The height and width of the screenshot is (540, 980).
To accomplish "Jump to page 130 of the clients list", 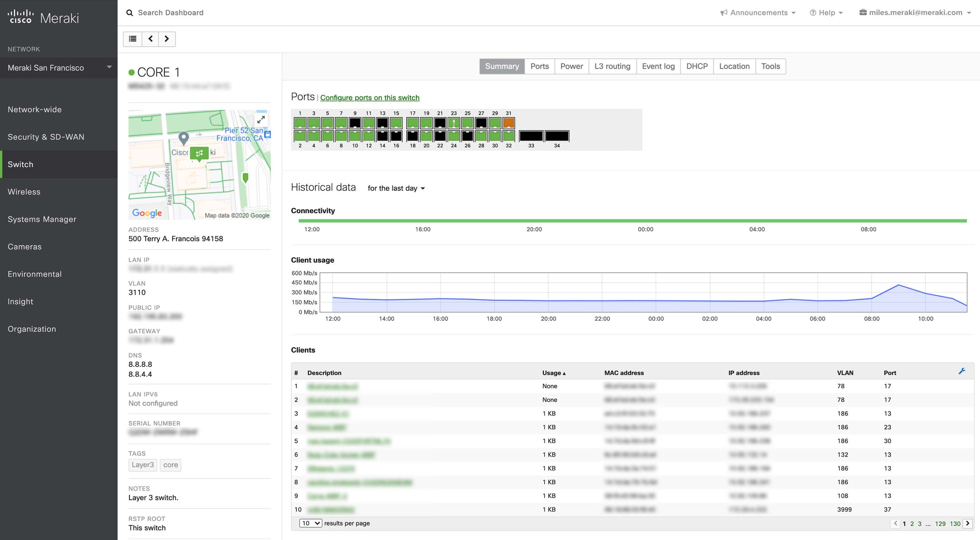I will pyautogui.click(x=955, y=524).
